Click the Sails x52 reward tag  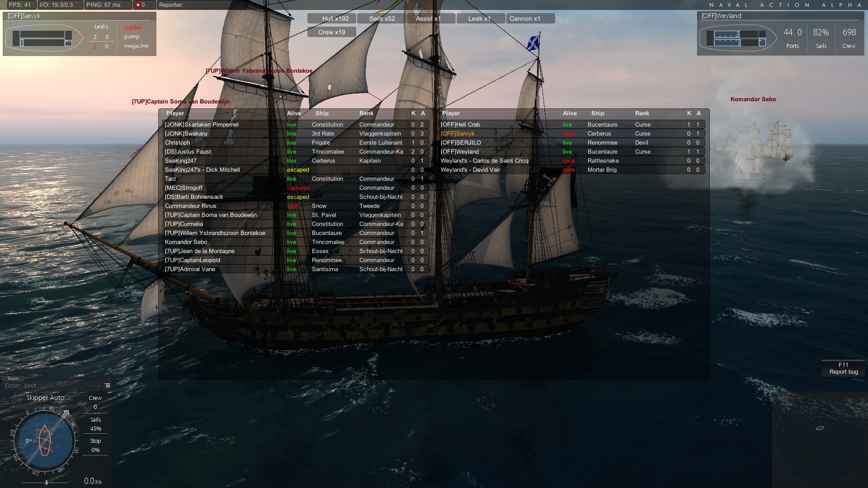(x=381, y=19)
